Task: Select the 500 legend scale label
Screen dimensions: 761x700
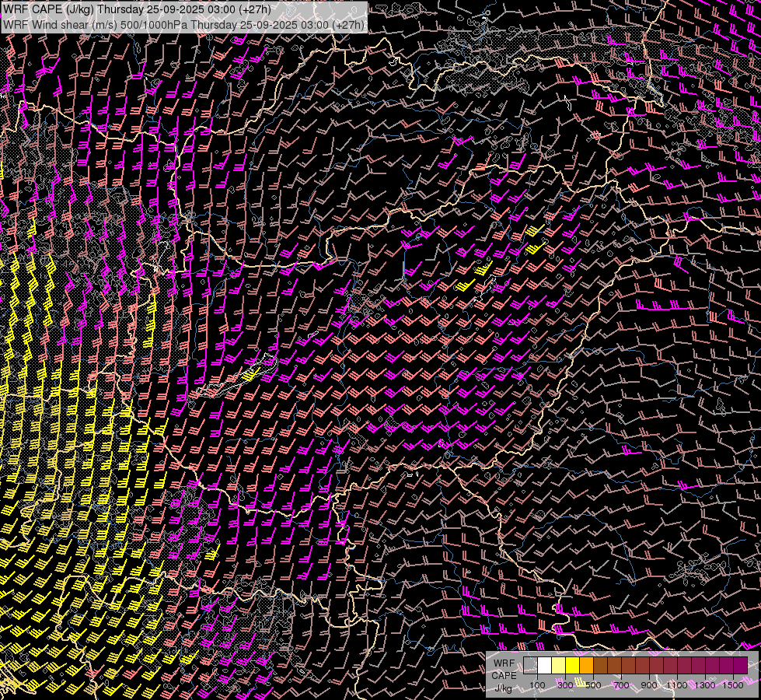Action: [593, 685]
